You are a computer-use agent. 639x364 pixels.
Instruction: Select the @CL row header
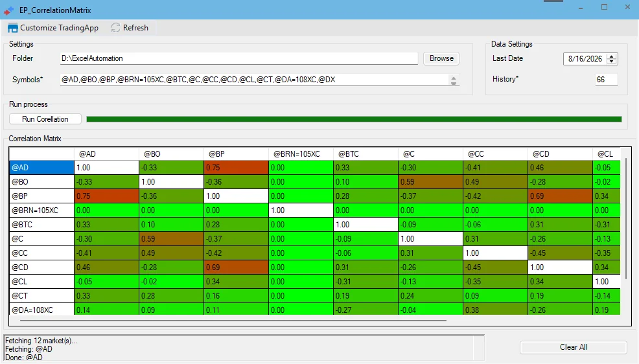click(x=41, y=281)
